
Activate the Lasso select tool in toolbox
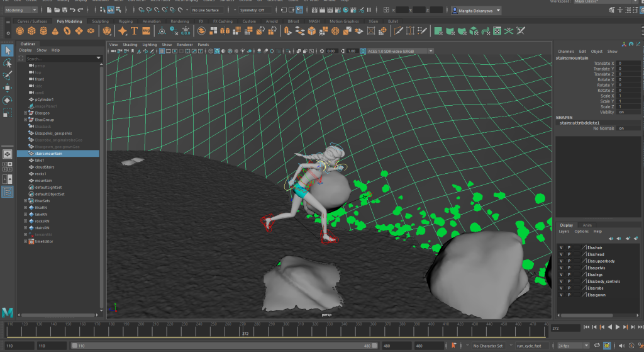tap(8, 63)
